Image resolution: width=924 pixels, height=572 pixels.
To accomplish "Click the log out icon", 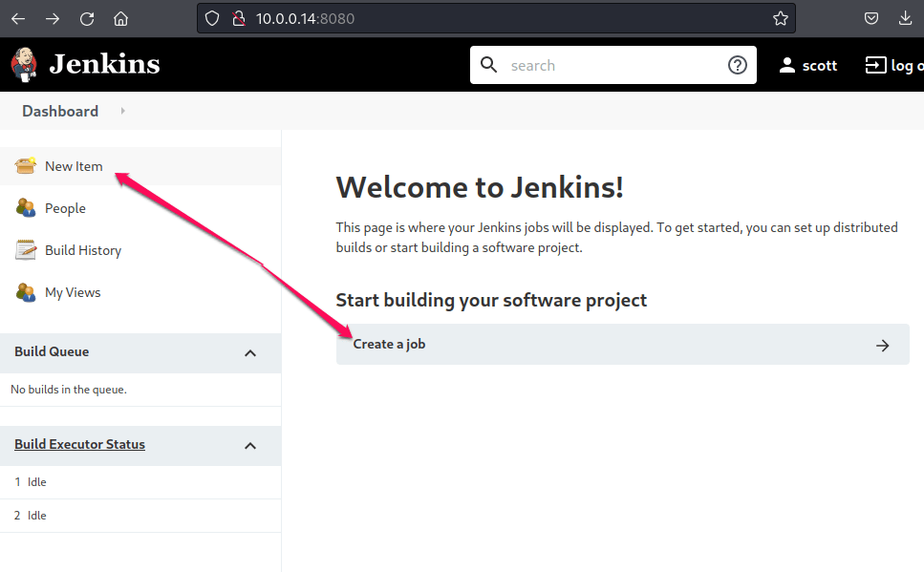I will point(874,64).
